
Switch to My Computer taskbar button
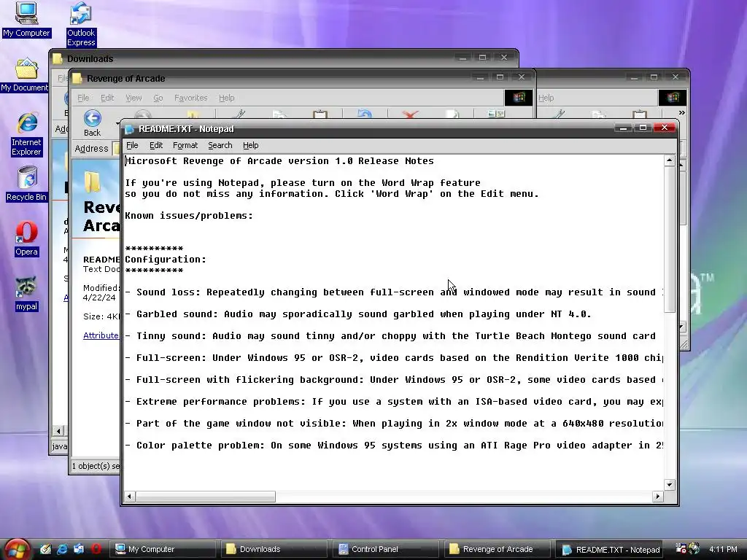pos(162,549)
